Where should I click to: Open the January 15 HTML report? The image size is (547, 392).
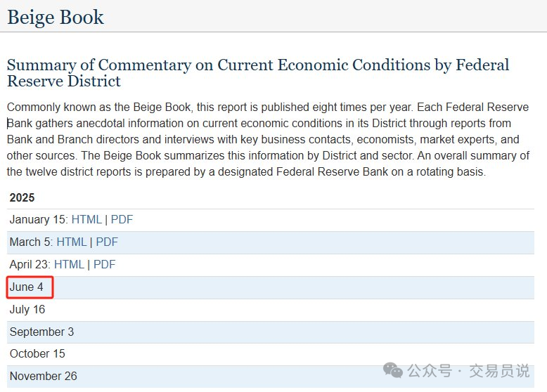(86, 219)
